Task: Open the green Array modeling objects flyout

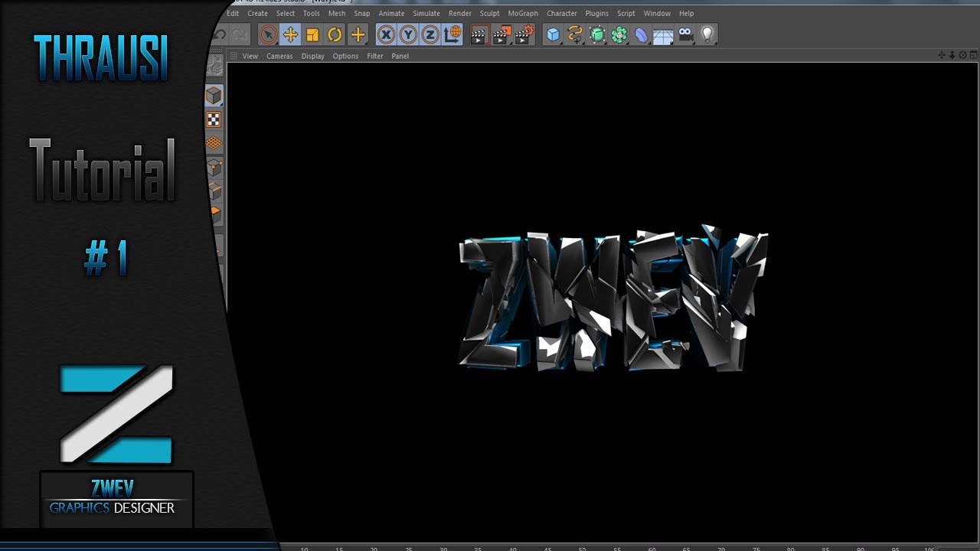Action: (619, 34)
